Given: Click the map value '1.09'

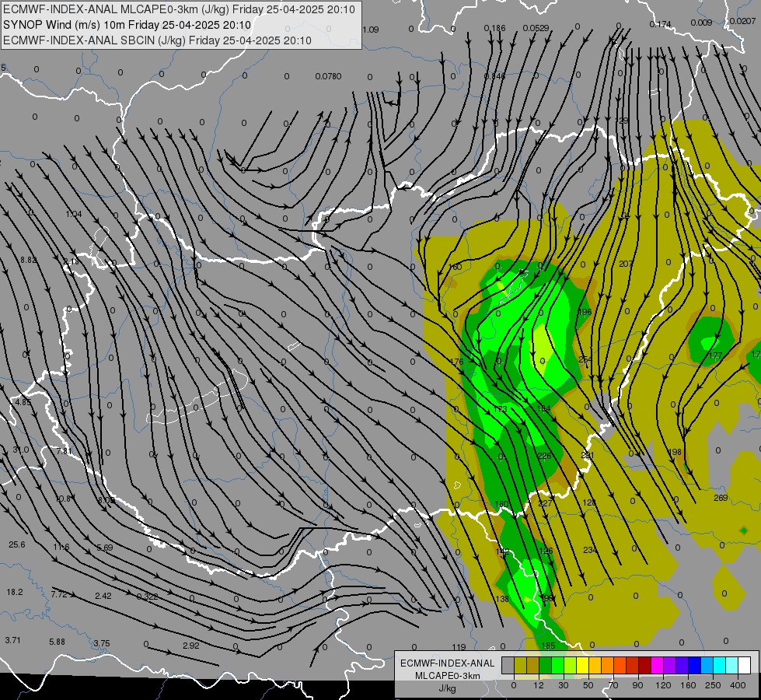Looking at the screenshot, I should [x=370, y=30].
